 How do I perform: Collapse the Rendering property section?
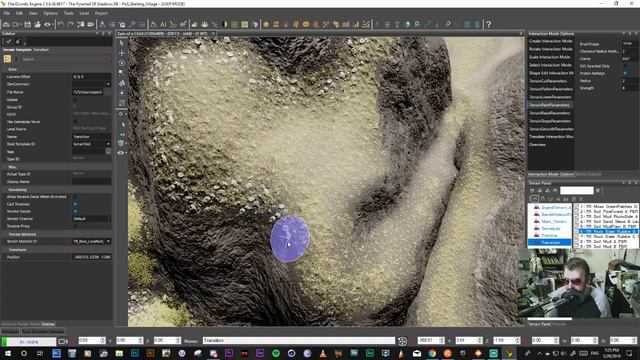coord(17,190)
